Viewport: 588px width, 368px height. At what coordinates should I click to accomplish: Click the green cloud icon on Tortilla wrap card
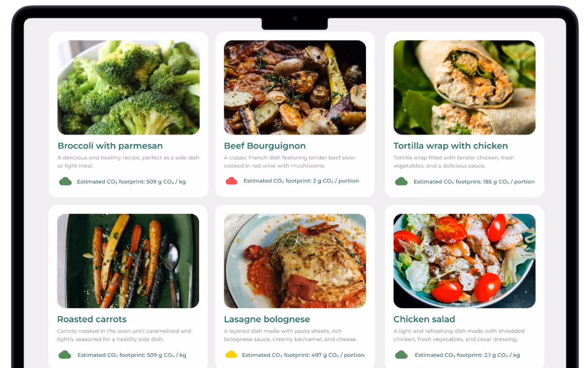401,182
